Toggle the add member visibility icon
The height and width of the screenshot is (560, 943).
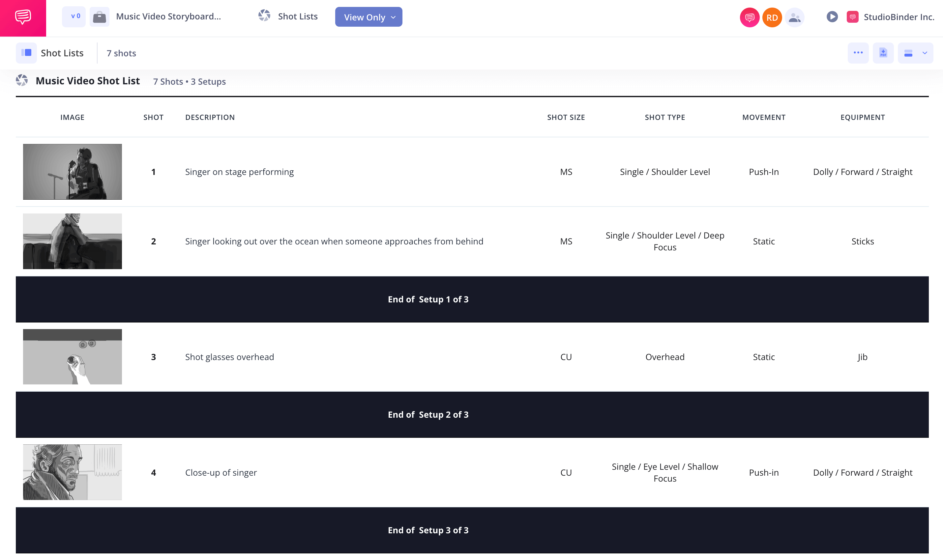(x=795, y=17)
